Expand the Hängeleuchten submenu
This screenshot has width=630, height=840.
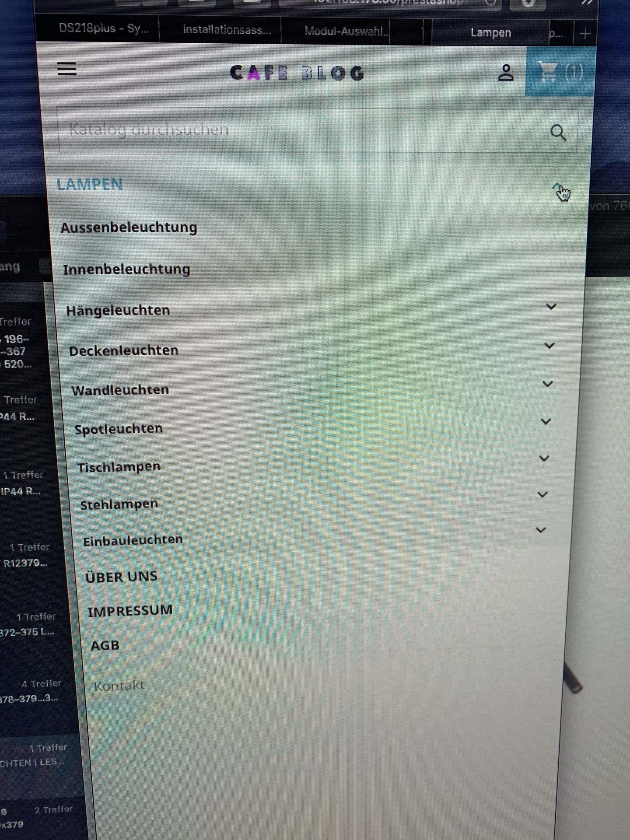click(x=551, y=307)
